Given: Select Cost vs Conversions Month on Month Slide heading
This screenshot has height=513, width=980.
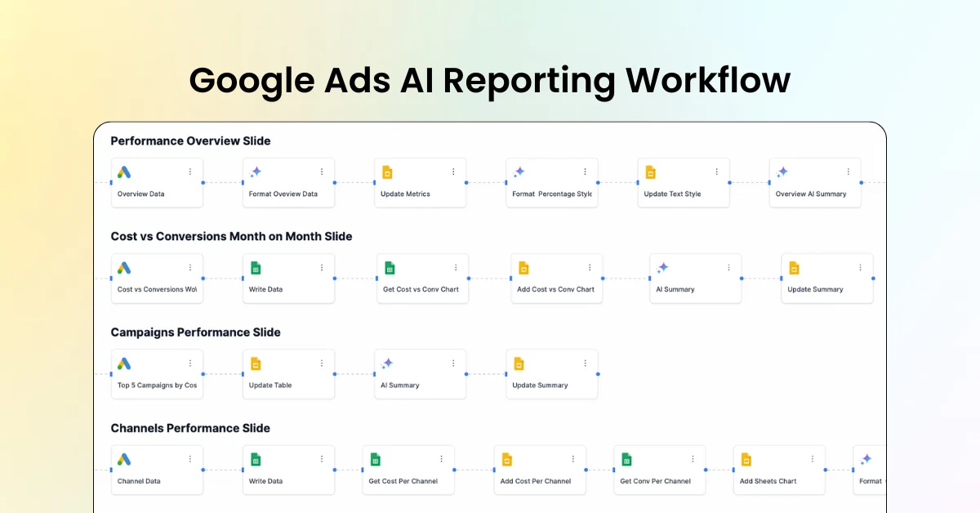Looking at the screenshot, I should pos(231,237).
